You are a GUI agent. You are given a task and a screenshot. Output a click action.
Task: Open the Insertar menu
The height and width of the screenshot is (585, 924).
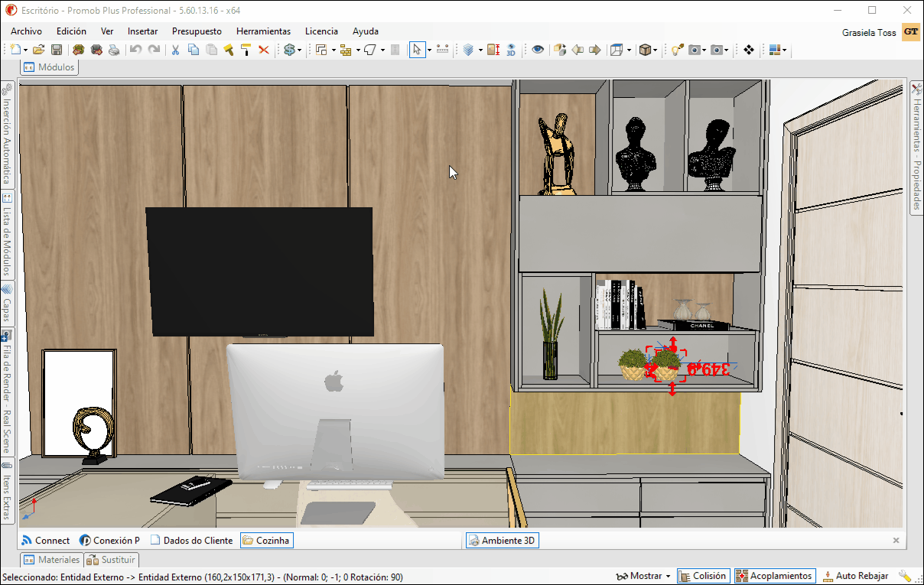tap(143, 31)
